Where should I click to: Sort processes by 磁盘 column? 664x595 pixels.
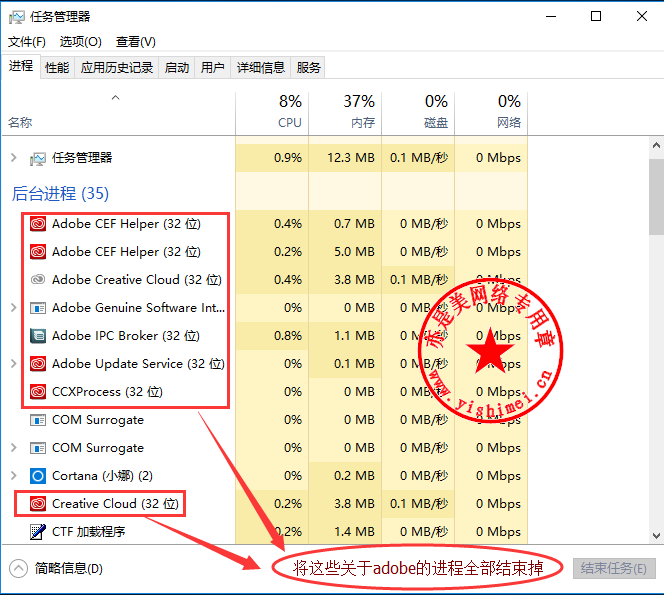pyautogui.click(x=418, y=113)
